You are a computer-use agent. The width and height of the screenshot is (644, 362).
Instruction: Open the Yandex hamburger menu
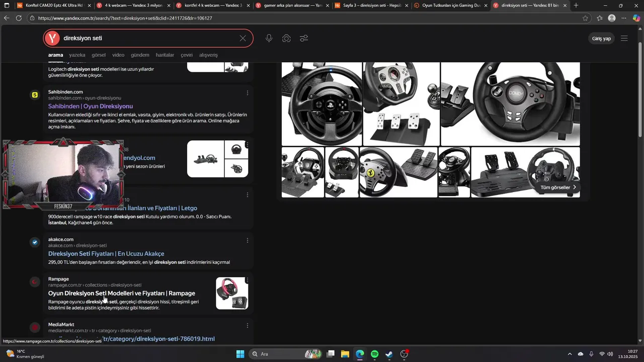click(624, 38)
